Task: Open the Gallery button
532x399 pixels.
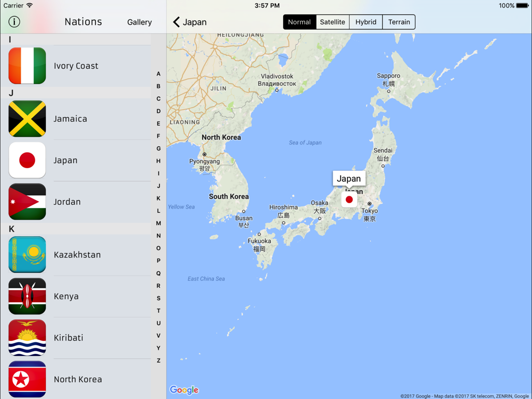Action: [x=139, y=22]
